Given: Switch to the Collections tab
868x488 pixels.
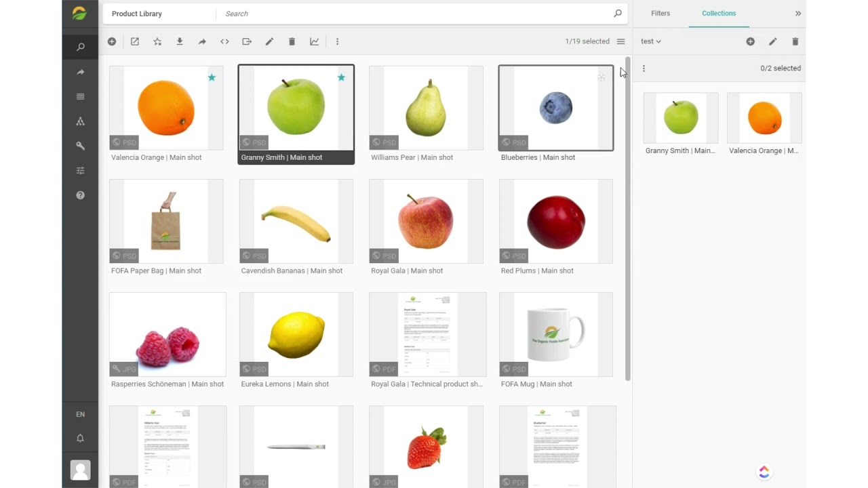Looking at the screenshot, I should (719, 14).
